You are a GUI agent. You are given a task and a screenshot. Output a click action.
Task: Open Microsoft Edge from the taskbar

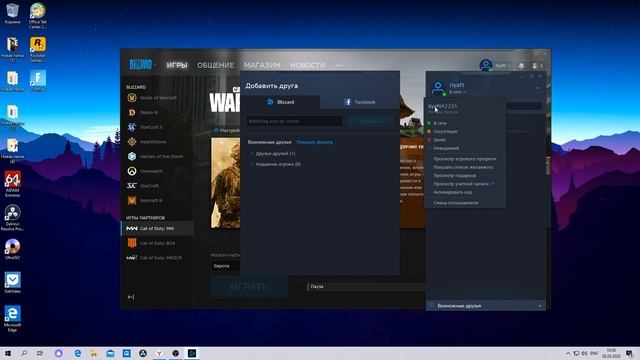[78, 353]
